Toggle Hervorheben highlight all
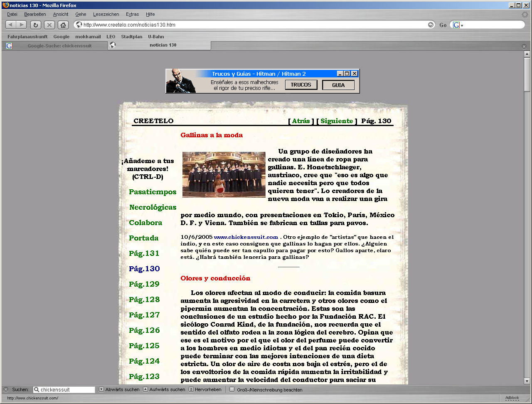 (205, 390)
